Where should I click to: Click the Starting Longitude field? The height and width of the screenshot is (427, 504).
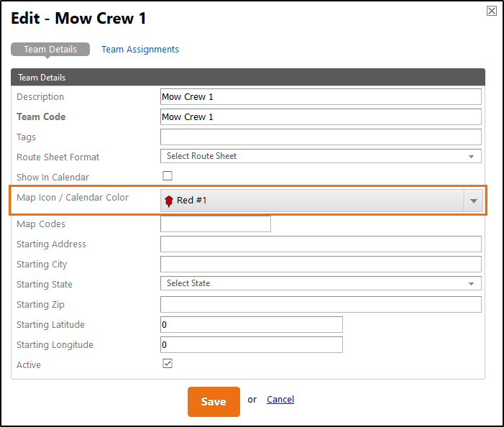tap(252, 345)
